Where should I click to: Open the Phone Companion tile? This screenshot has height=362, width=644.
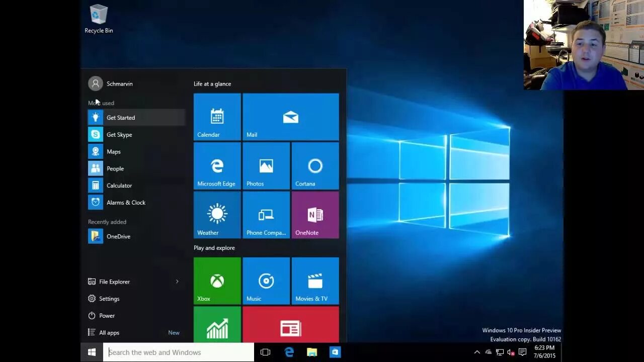tap(266, 215)
